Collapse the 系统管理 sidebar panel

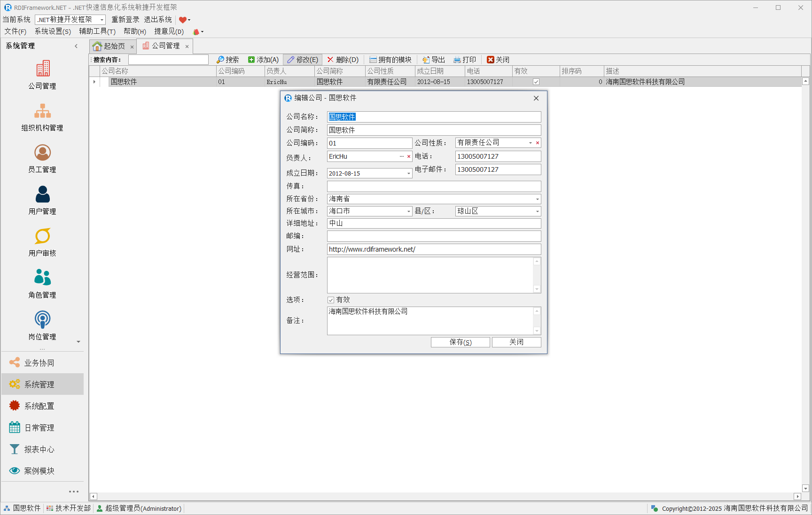point(76,46)
